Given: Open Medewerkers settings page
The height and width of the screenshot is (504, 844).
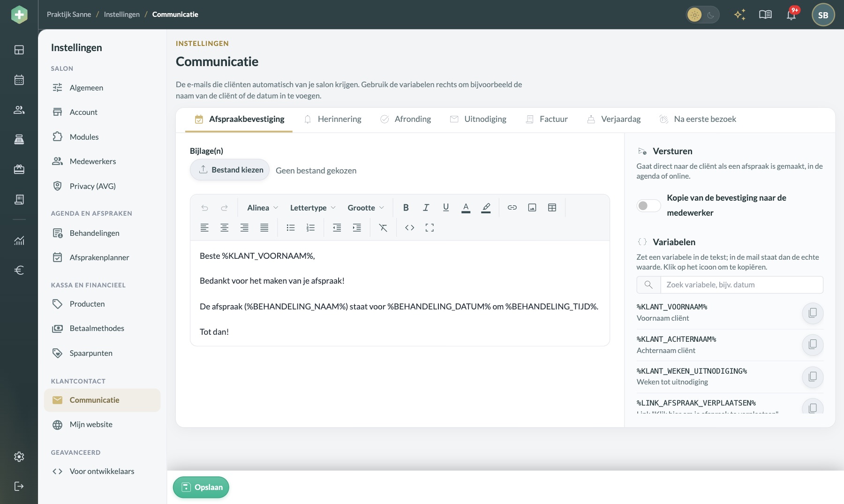Looking at the screenshot, I should [102, 161].
